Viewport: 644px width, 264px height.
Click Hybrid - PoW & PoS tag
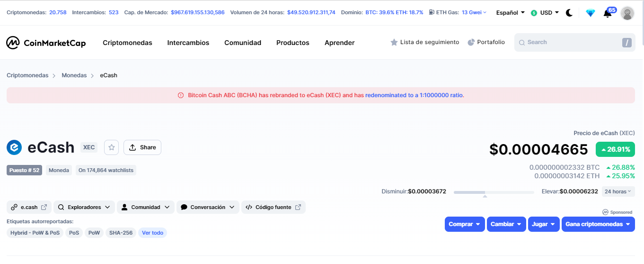point(35,233)
